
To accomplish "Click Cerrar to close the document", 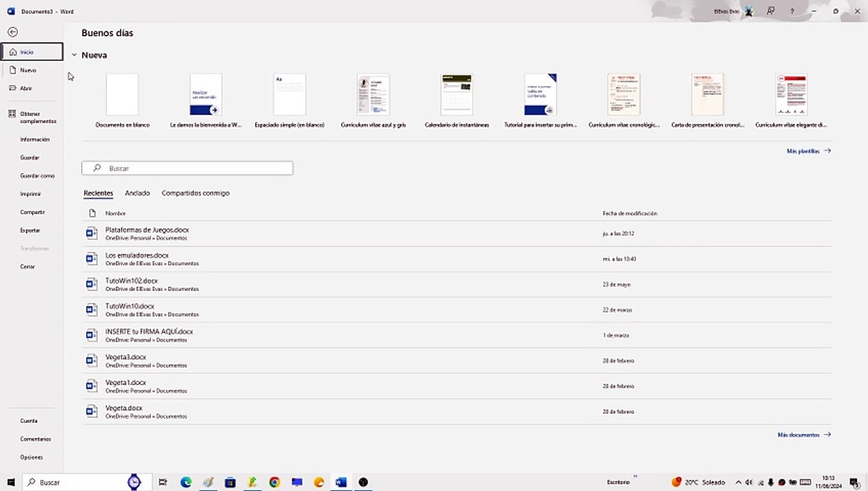I will (27, 267).
